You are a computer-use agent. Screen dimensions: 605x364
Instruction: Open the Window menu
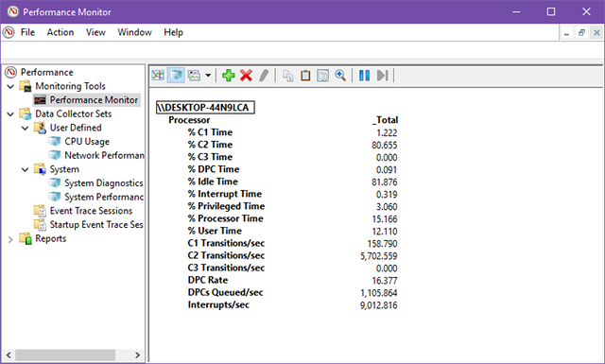click(x=134, y=32)
